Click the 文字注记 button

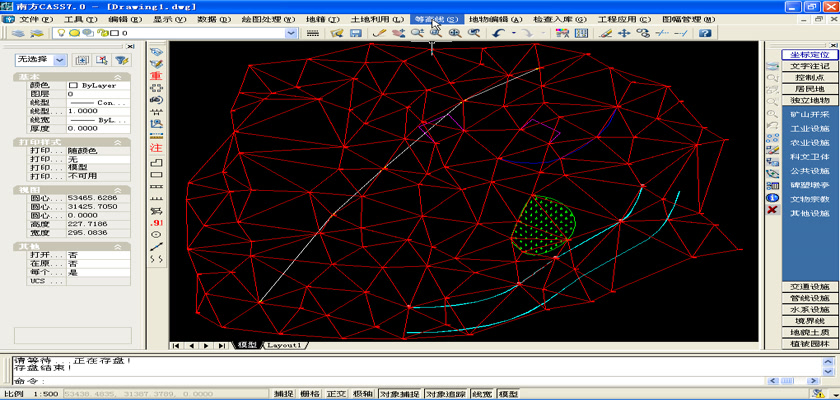[809, 66]
